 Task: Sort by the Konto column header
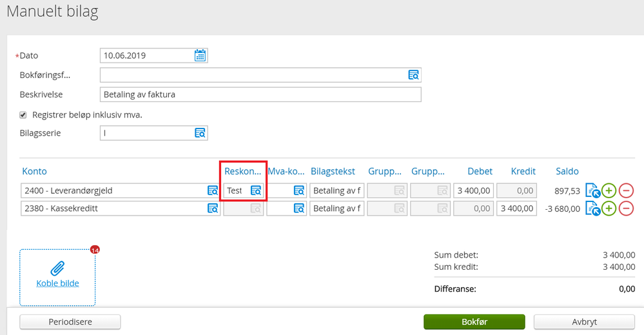35,172
